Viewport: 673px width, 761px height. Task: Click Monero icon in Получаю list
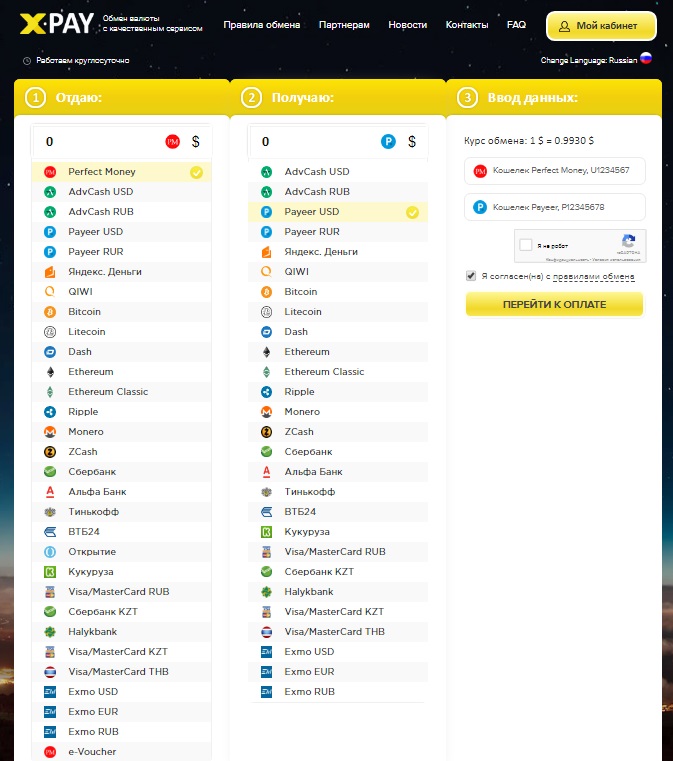266,412
